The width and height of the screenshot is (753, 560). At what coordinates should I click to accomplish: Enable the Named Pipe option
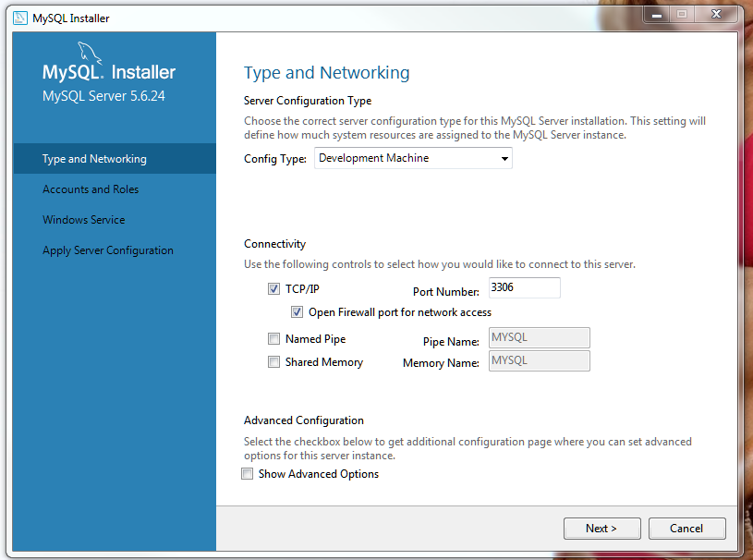click(x=273, y=339)
